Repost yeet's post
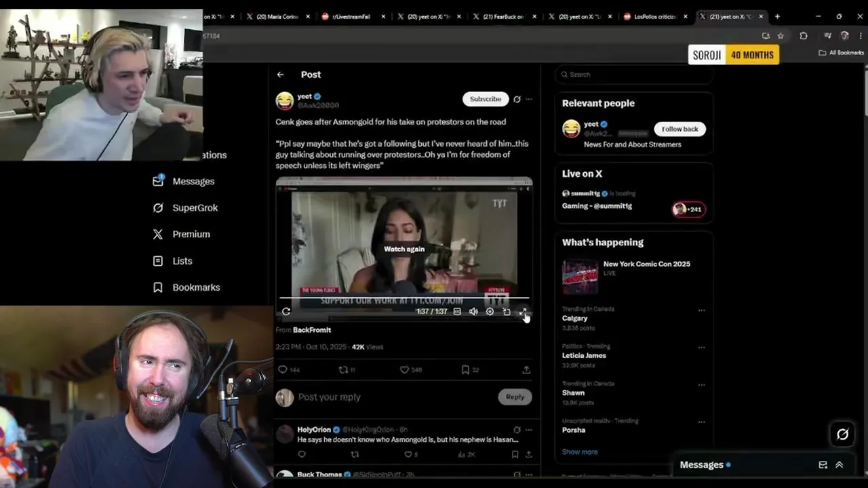This screenshot has width=868, height=488. (343, 369)
